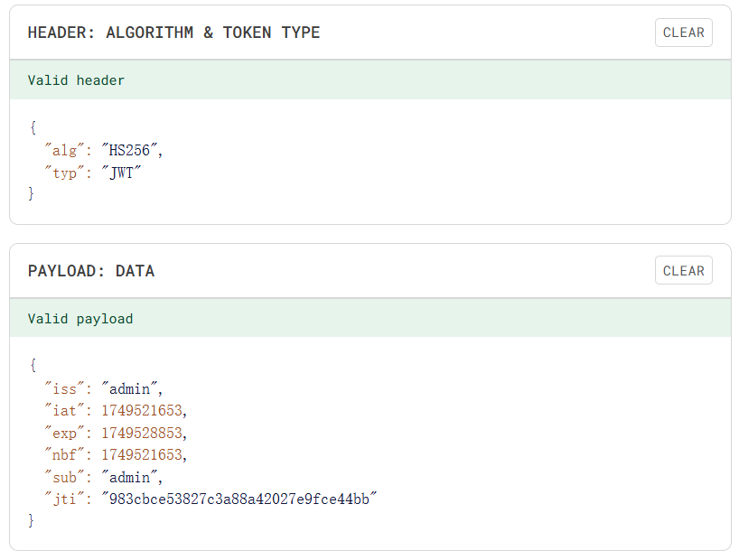Viewport: 739px width, 560px height.
Task: Clear the header algorithm and token type section
Action: pos(683,33)
